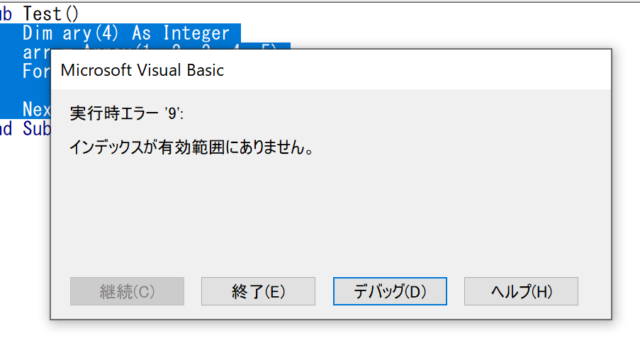Click the Dim keyword in code
This screenshot has height=360, width=640.
38,33
